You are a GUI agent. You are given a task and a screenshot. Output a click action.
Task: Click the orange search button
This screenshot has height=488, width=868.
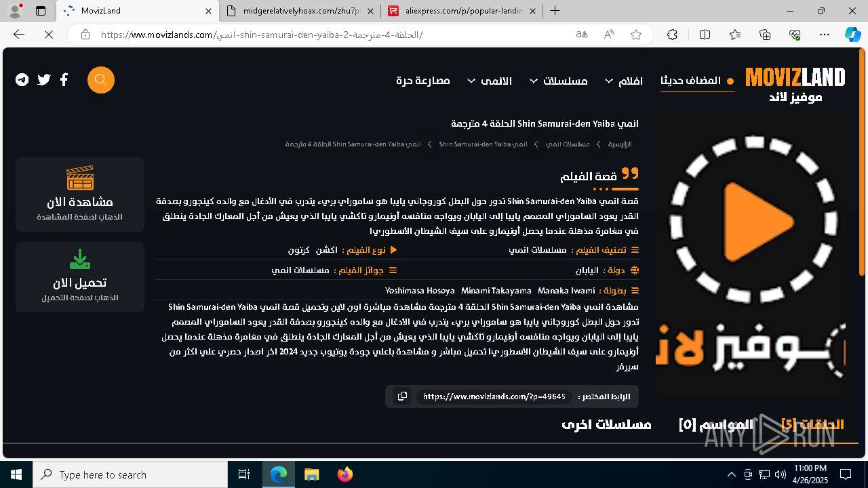point(101,80)
